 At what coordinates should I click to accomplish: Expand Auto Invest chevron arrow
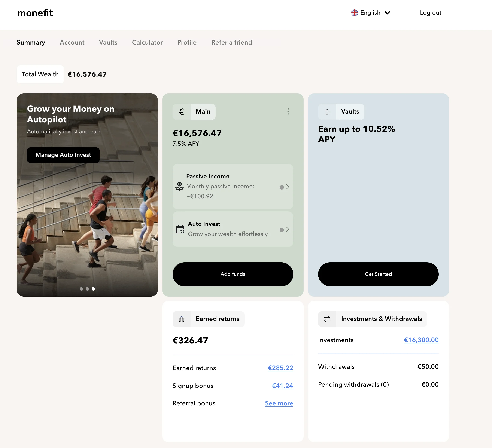pos(288,230)
